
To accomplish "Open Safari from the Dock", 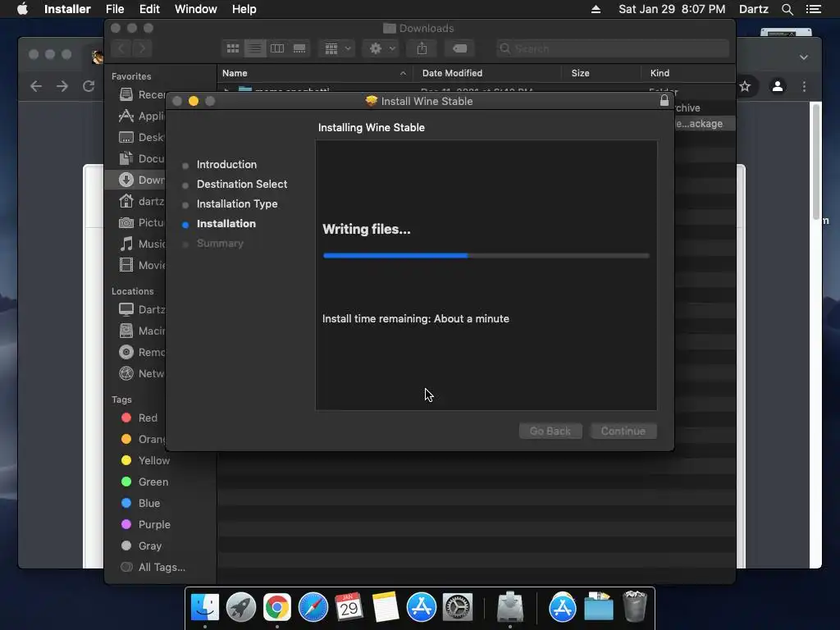I will tap(313, 608).
